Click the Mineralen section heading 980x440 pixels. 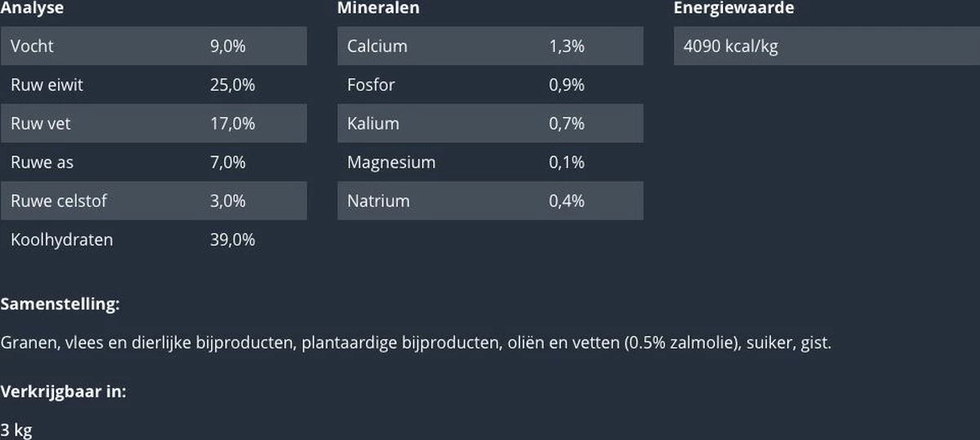point(378,8)
